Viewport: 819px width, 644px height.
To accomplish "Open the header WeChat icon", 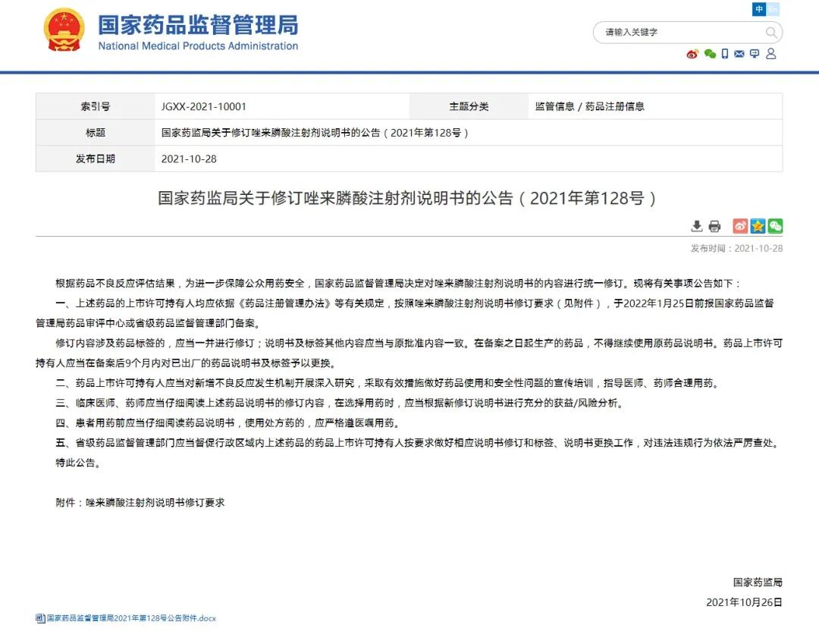I will [710, 54].
